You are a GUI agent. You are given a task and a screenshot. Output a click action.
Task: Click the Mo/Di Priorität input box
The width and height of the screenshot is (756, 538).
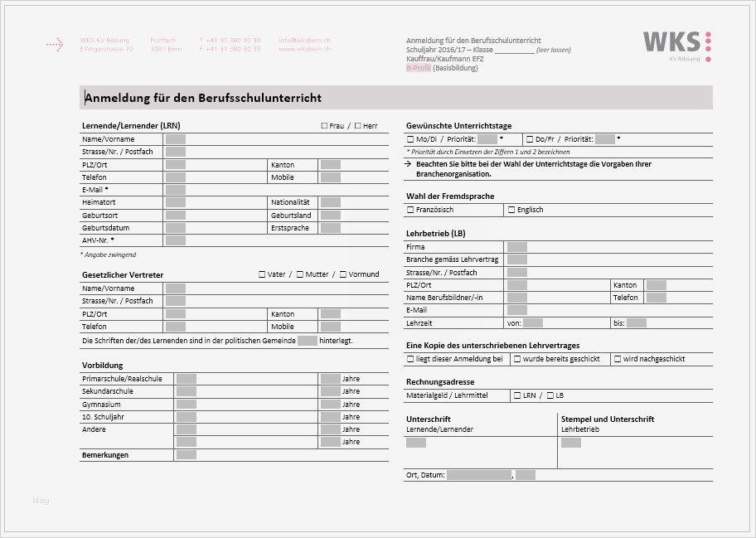[487, 139]
